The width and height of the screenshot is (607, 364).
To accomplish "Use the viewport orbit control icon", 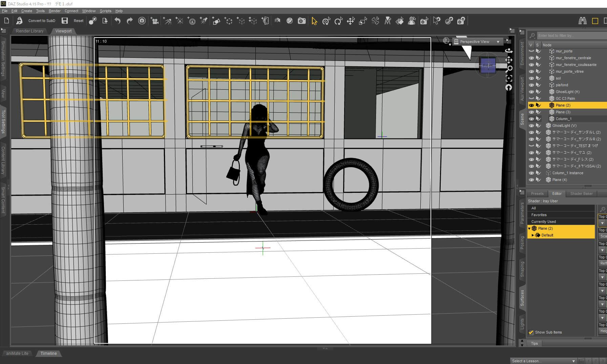I will click(509, 51).
